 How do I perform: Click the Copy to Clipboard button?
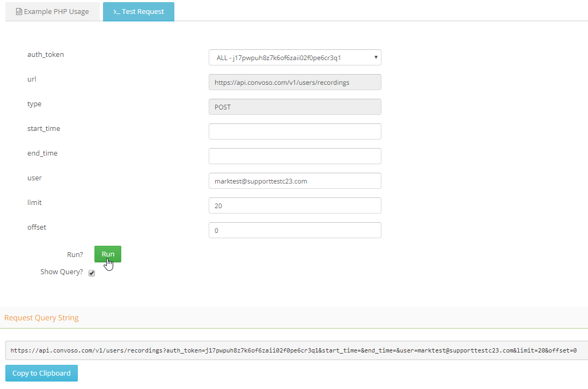(x=42, y=373)
